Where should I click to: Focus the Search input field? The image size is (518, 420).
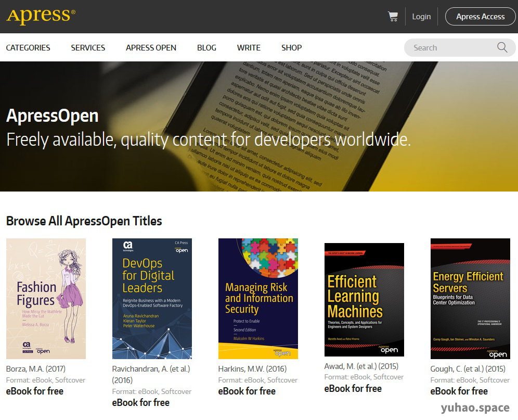click(459, 48)
